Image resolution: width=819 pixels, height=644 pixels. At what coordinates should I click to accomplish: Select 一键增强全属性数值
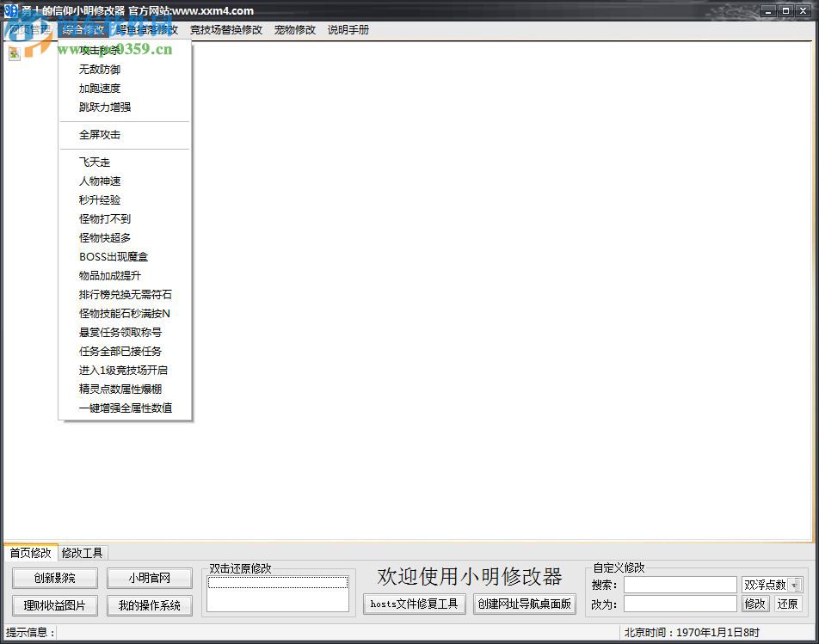(x=125, y=408)
